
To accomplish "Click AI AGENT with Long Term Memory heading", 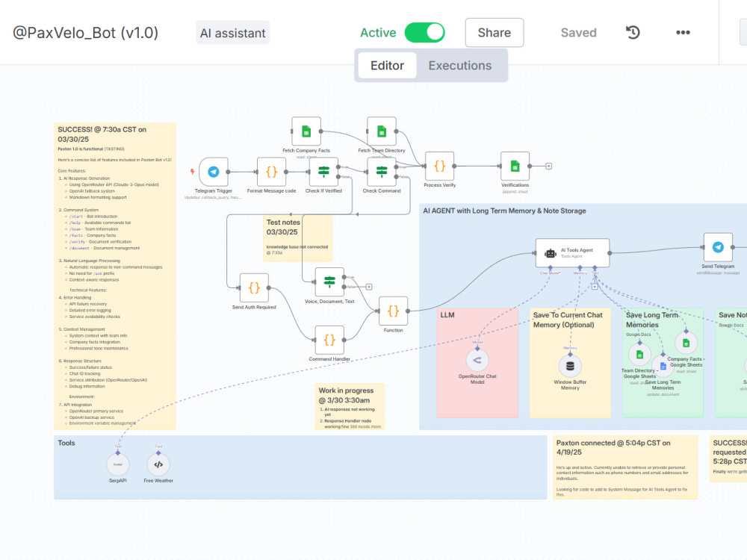I will 504,211.
